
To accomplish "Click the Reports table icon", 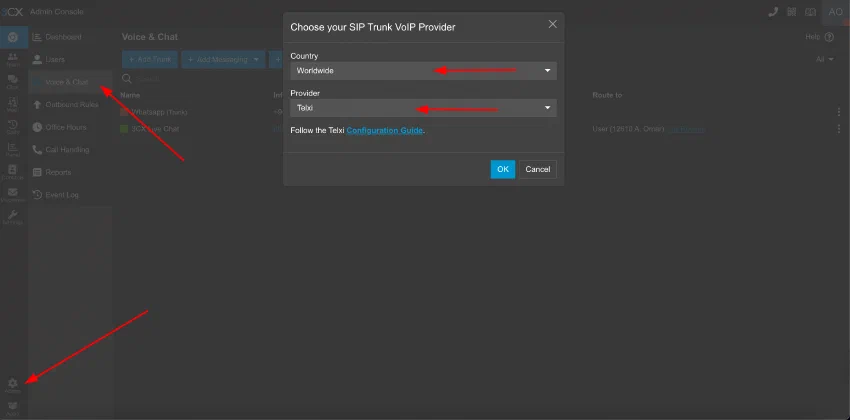I will (37, 172).
